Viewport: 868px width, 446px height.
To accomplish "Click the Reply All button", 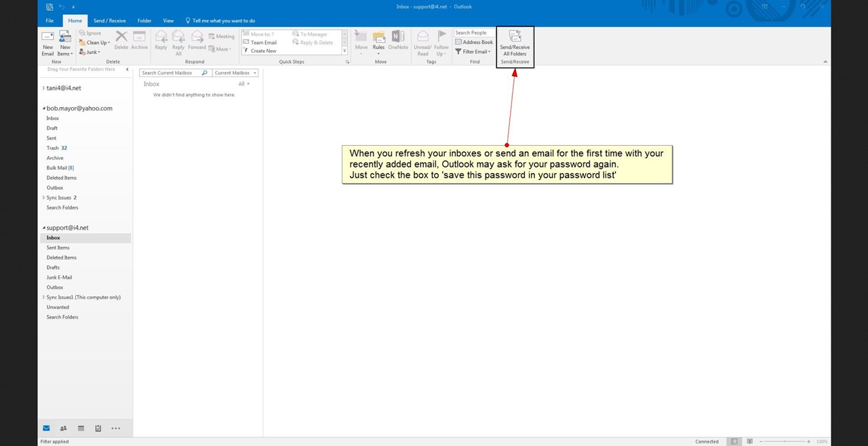I will pos(178,43).
